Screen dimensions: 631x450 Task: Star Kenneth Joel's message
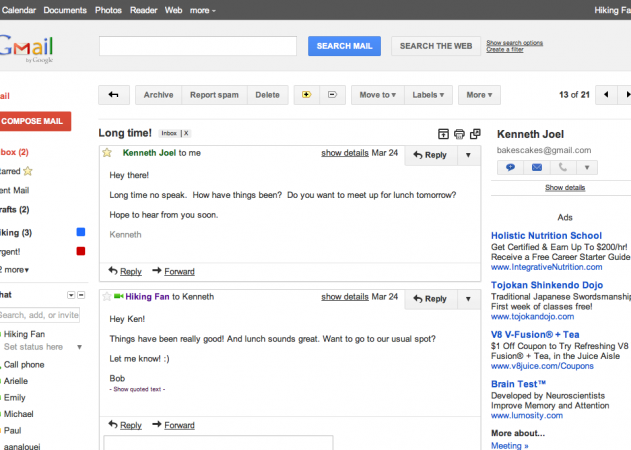coord(107,153)
